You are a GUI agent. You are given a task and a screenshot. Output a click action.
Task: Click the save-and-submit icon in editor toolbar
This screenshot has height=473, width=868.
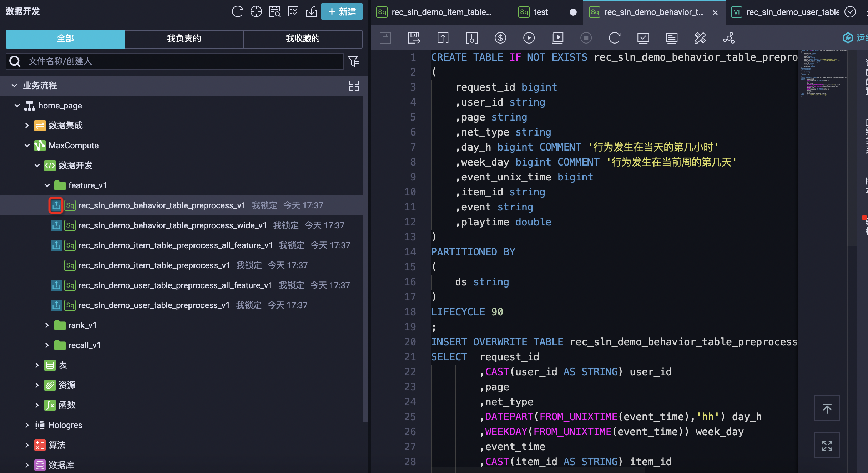tap(414, 38)
